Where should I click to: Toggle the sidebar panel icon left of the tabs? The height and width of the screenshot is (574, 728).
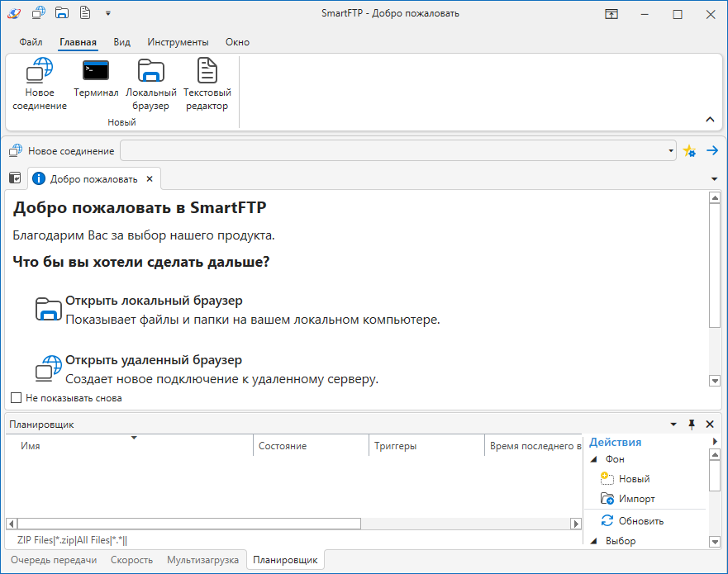14,178
